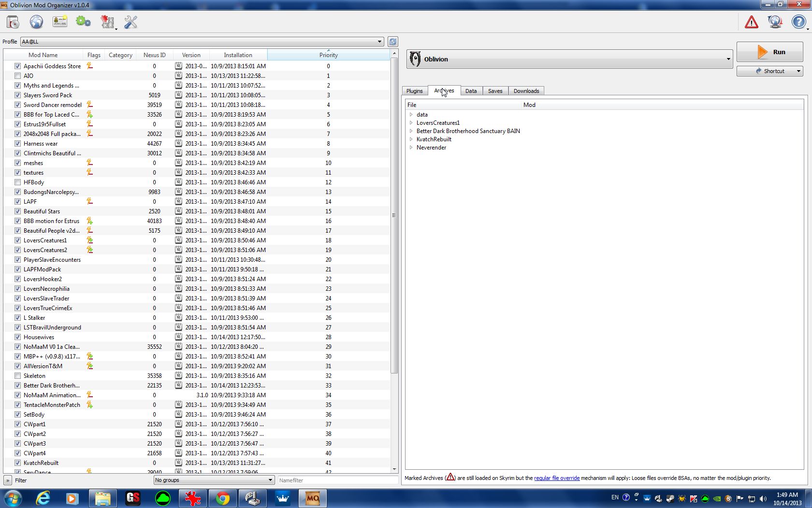This screenshot has width=812, height=508.
Task: Expand the LoversCreatures1 archive node
Action: coord(411,123)
